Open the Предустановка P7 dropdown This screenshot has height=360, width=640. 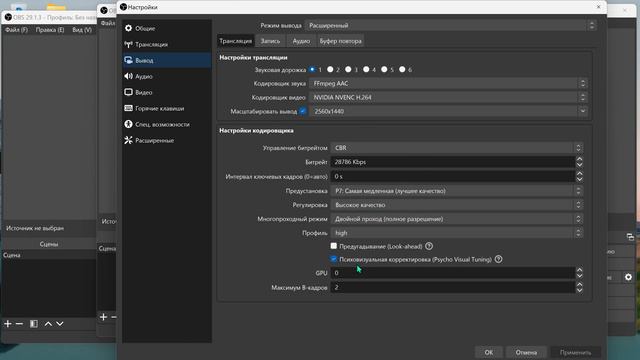click(x=457, y=191)
